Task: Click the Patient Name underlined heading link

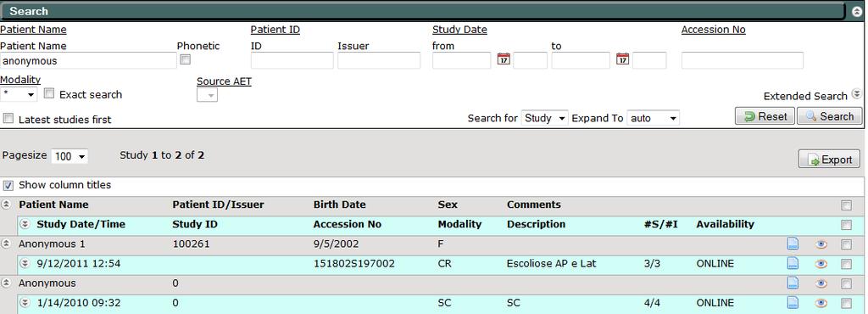Action: (33, 30)
